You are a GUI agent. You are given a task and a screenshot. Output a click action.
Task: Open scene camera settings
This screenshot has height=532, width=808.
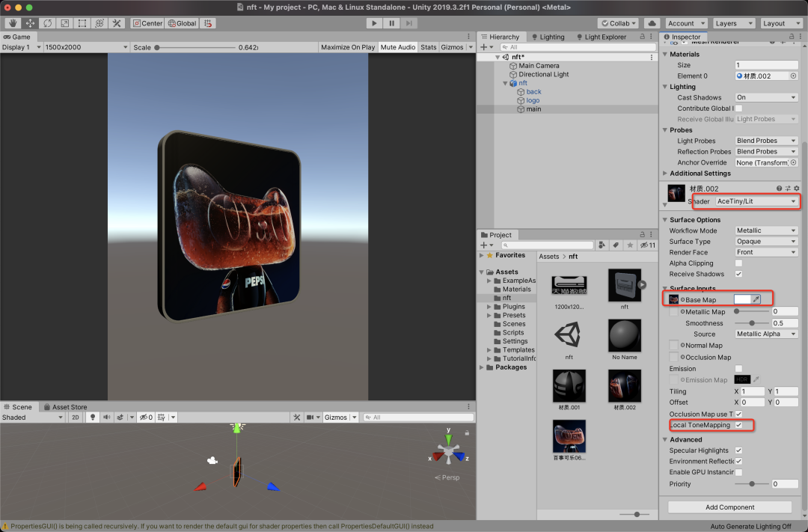[x=310, y=417]
